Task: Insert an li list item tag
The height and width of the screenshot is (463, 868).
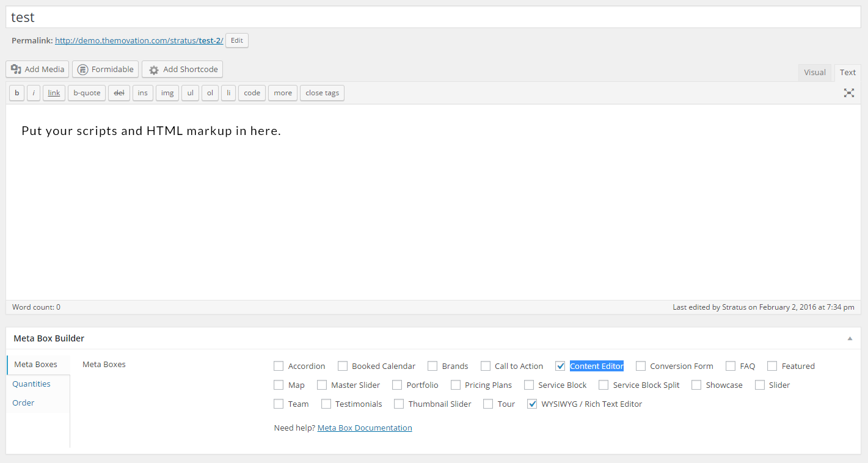Action: (x=228, y=93)
